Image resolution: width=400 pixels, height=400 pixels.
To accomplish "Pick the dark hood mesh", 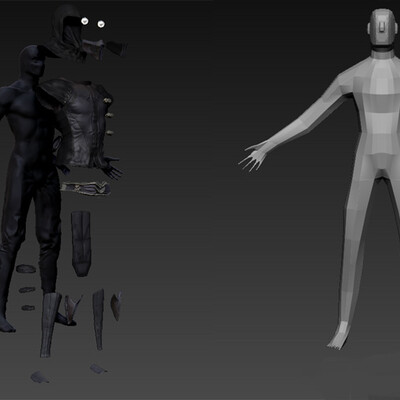I will click(x=66, y=33).
